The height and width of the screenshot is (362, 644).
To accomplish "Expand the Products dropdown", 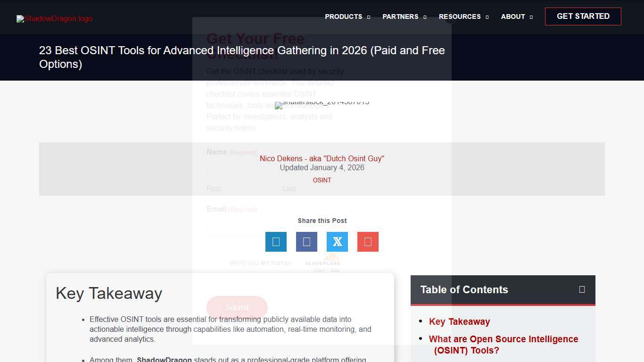I will (x=347, y=16).
